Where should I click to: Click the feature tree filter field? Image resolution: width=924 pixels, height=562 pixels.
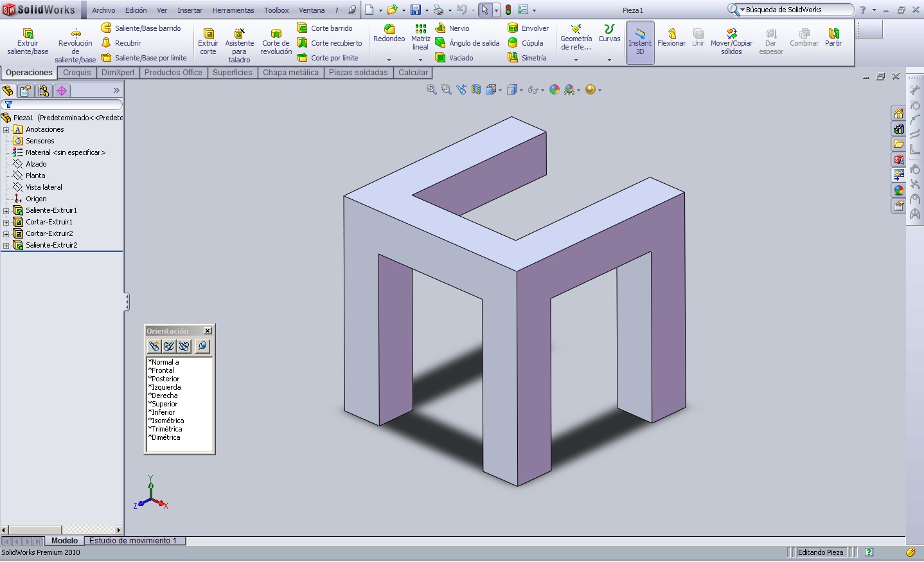(x=62, y=104)
